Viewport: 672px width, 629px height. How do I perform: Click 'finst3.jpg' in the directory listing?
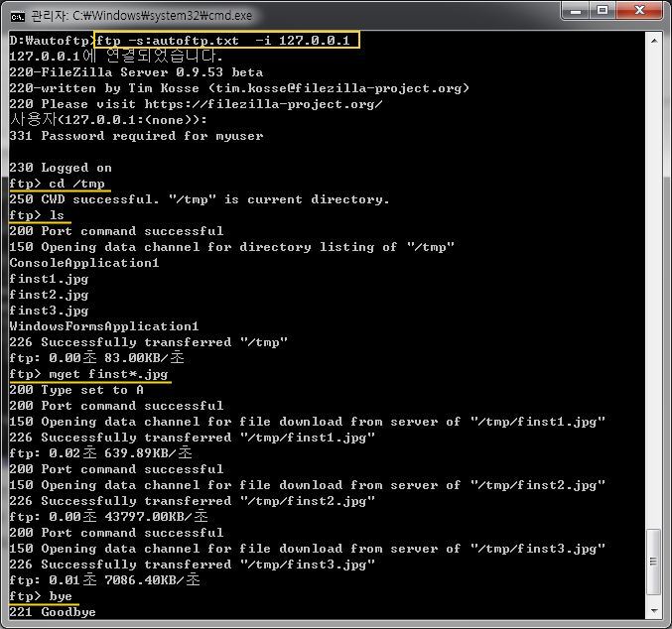49,311
